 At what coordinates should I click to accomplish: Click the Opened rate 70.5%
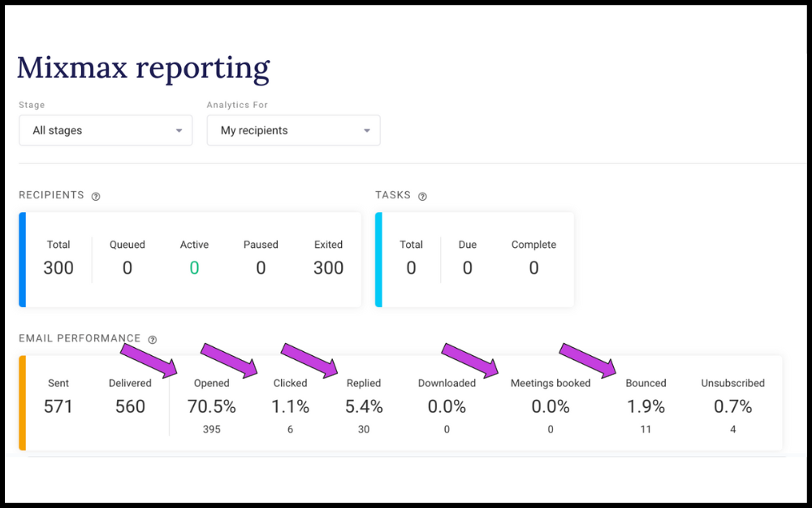point(212,406)
